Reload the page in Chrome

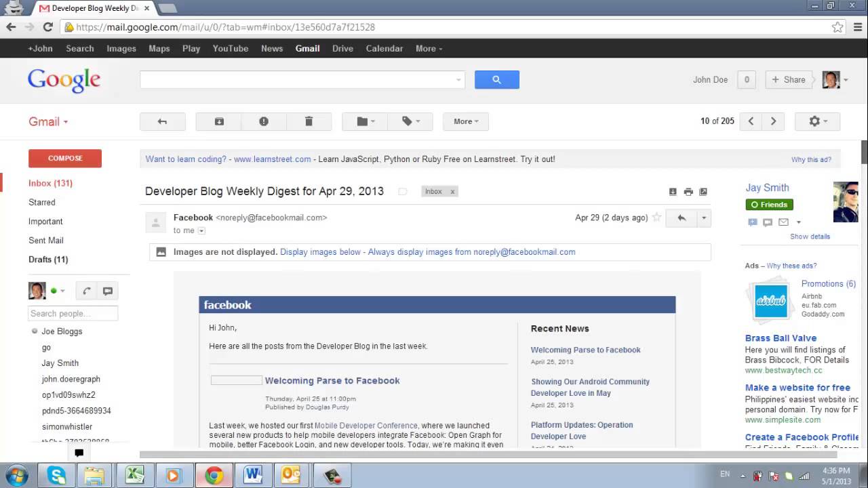(x=47, y=27)
